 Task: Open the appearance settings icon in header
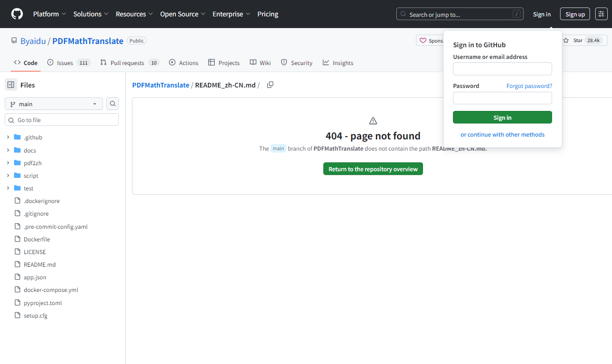tap(601, 14)
